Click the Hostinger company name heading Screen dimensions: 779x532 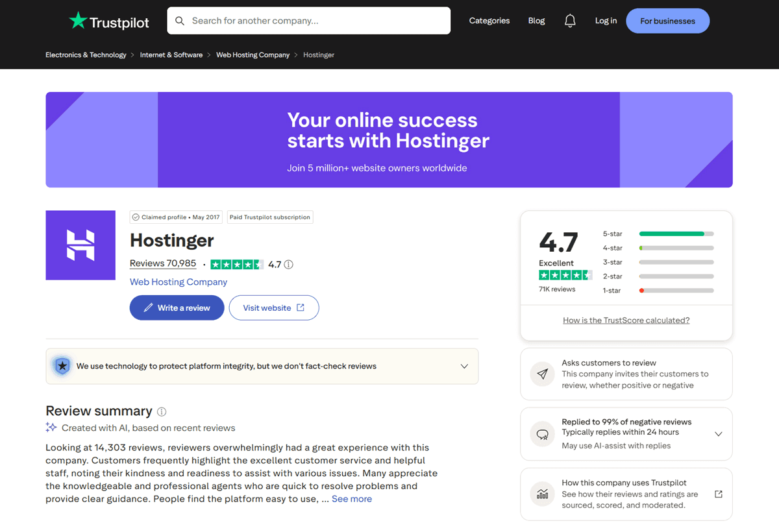click(x=172, y=240)
